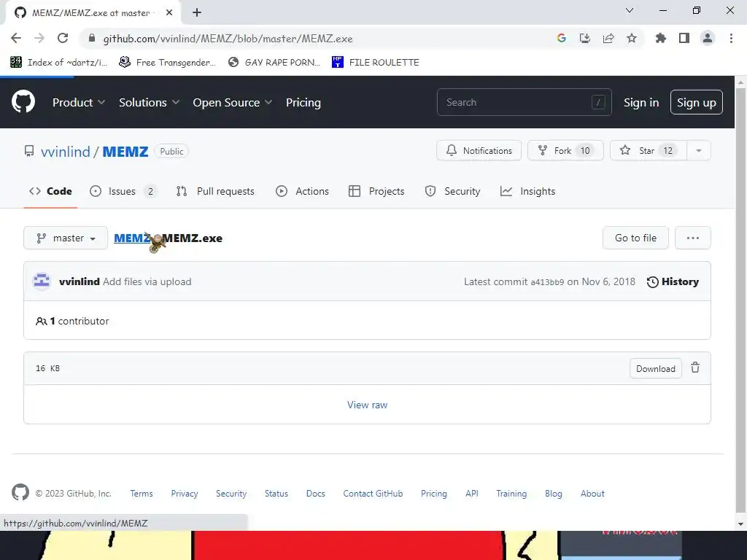Go back with the browser back arrow
Viewport: 747px width, 560px height.
click(16, 38)
